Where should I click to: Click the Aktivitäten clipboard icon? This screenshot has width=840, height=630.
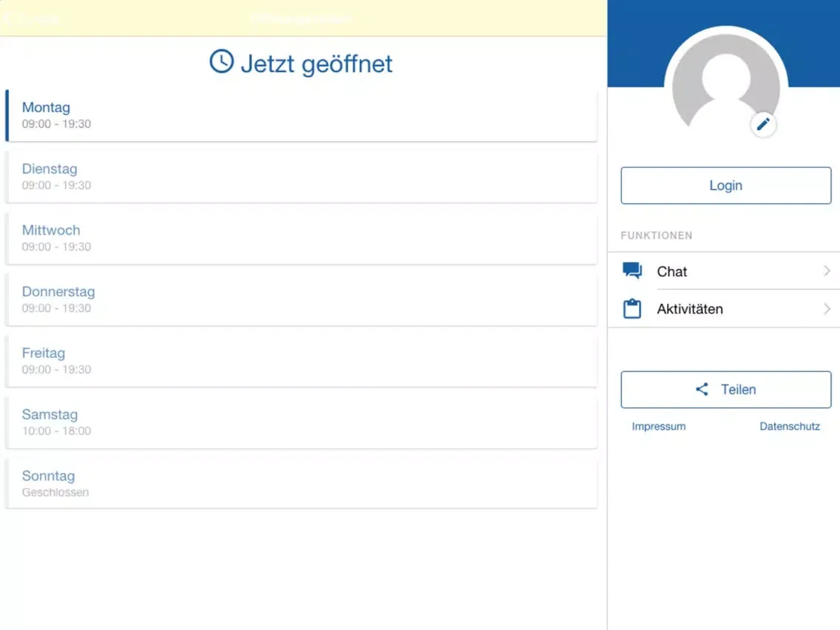(x=632, y=308)
